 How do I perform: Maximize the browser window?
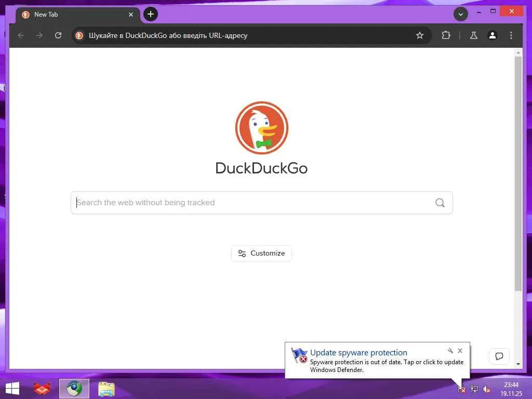point(493,11)
